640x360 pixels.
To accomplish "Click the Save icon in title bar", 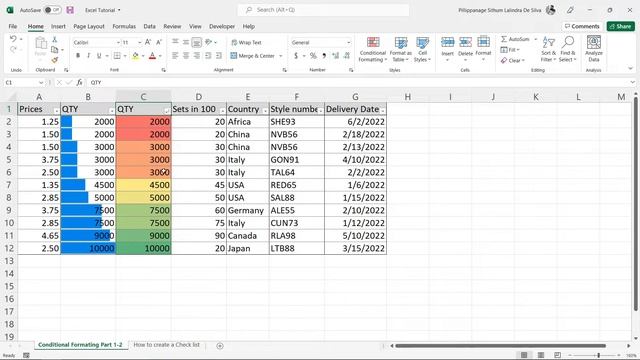I will pyautogui.click(x=70, y=10).
